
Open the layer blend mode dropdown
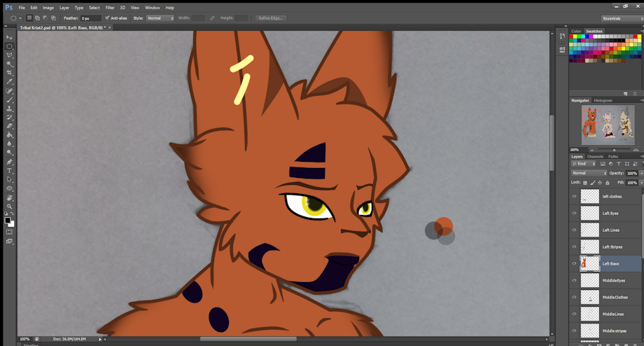click(589, 173)
